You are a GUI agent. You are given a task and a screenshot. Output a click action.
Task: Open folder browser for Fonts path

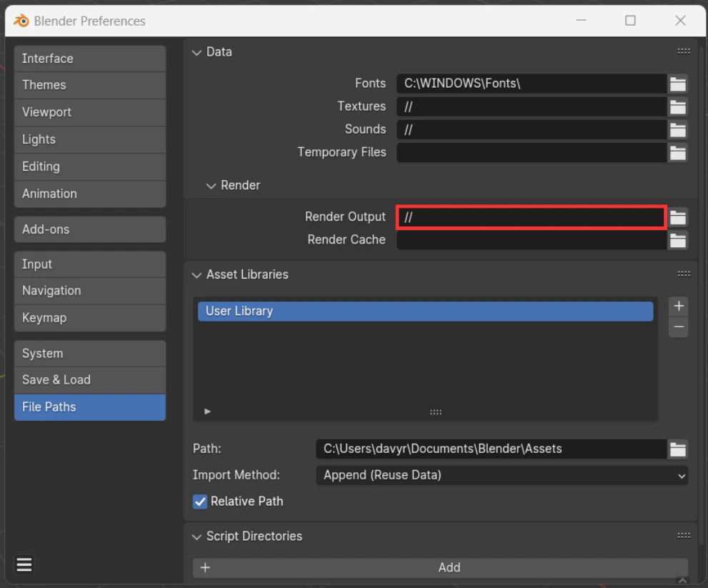coord(678,84)
